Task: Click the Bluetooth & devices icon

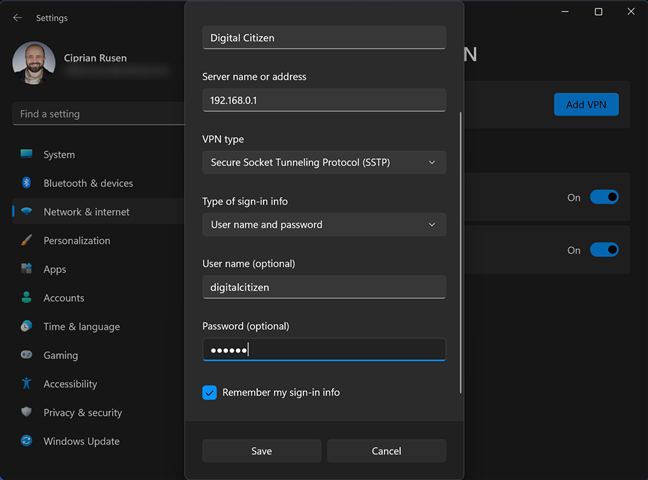Action: tap(26, 183)
